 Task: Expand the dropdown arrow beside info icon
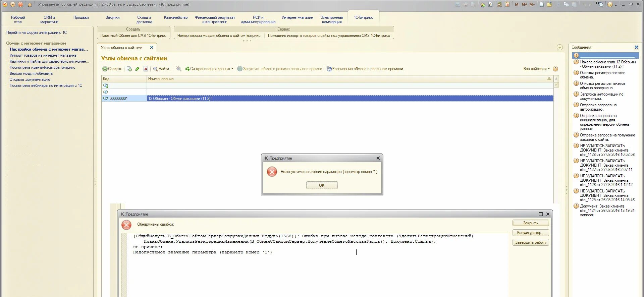616,5
